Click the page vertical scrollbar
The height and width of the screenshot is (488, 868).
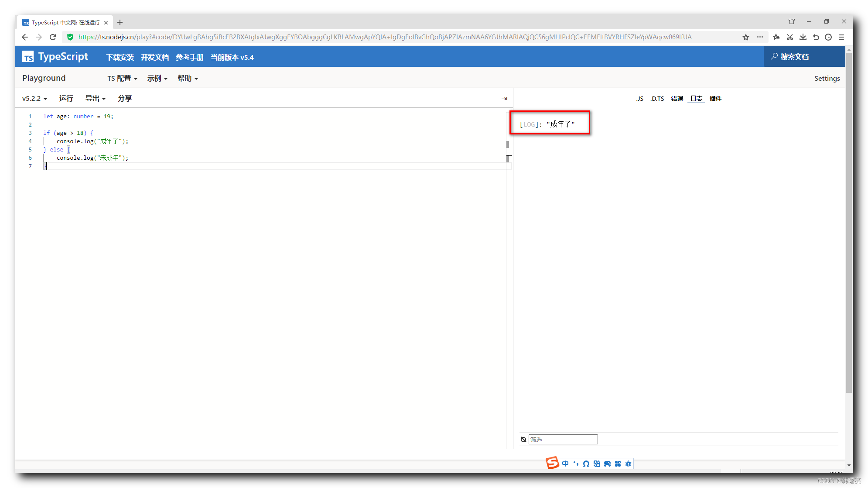pos(849,218)
